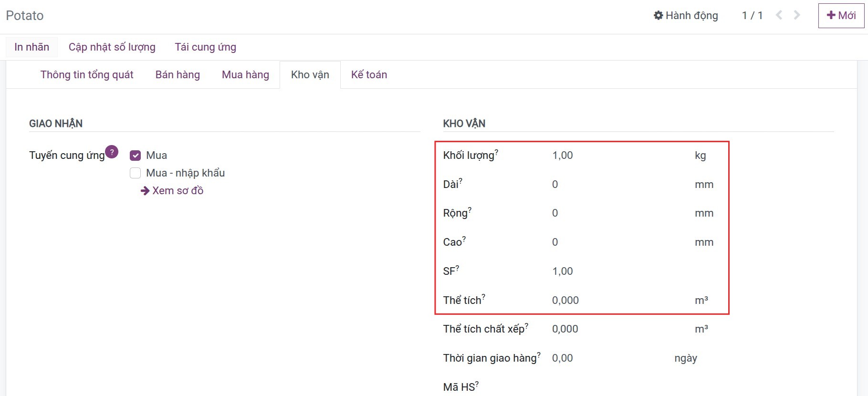Select the Mua hàng tab
The image size is (868, 396).
[x=245, y=75]
